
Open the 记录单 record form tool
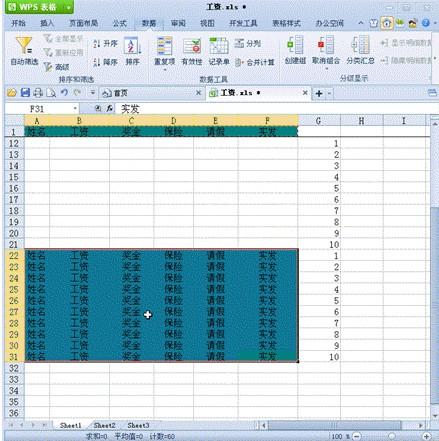click(x=219, y=51)
